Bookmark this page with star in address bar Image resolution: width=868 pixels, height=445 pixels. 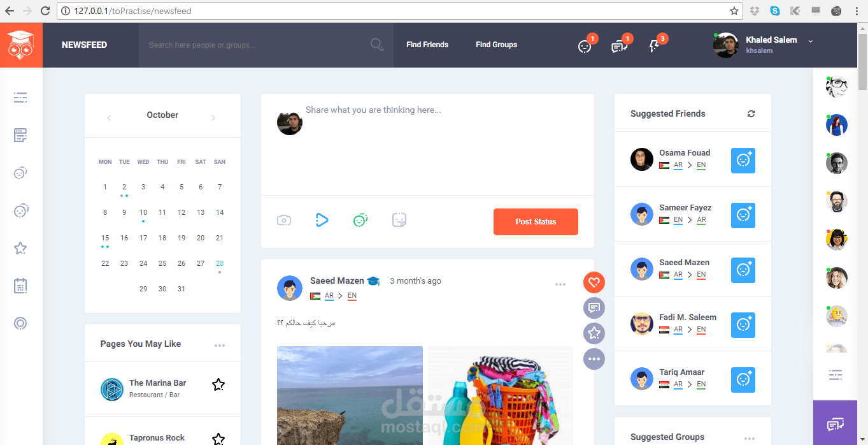pyautogui.click(x=734, y=11)
